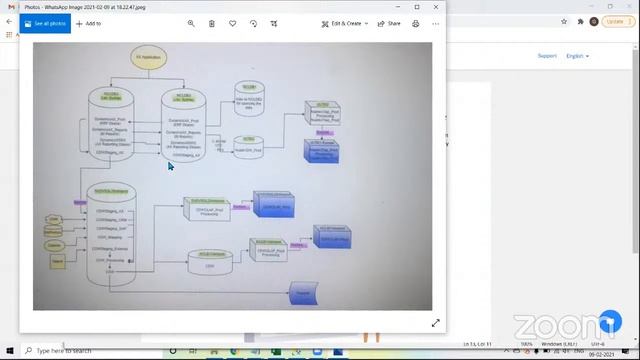Switch to the Gmail browser tab
Image resolution: width=640 pixels, height=360 pixels.
pyautogui.click(x=11, y=7)
